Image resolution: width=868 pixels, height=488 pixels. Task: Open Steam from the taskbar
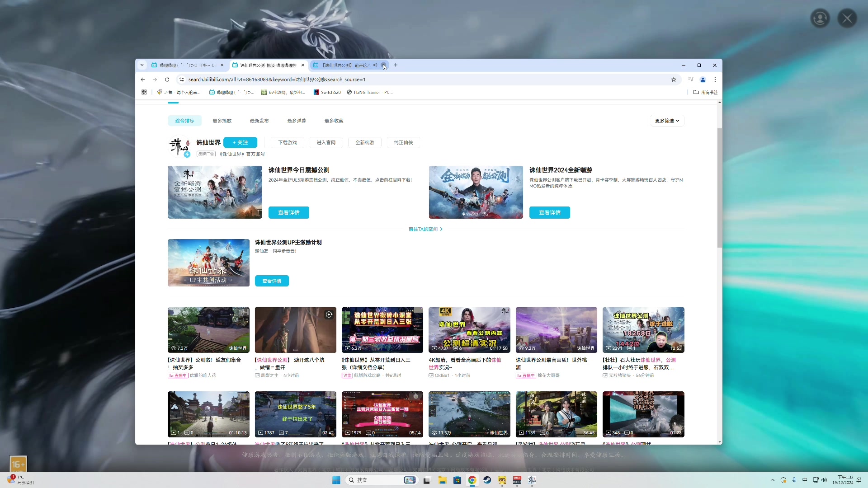click(x=487, y=480)
